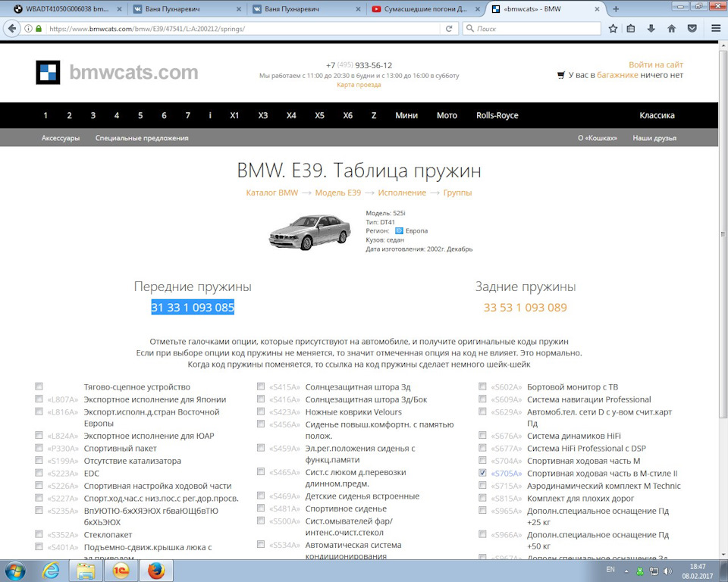Go to browser home page icon
This screenshot has width=728, height=582.
coord(671,29)
